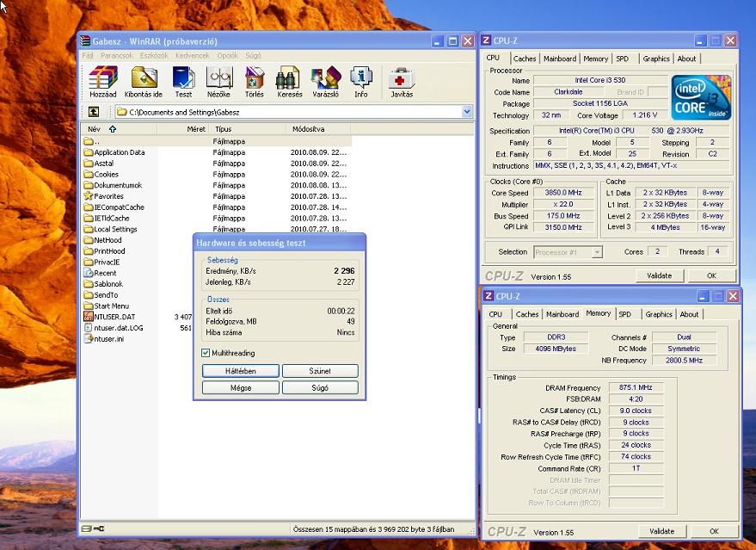
Task: Open the Parancsok menu
Action: tap(116, 55)
